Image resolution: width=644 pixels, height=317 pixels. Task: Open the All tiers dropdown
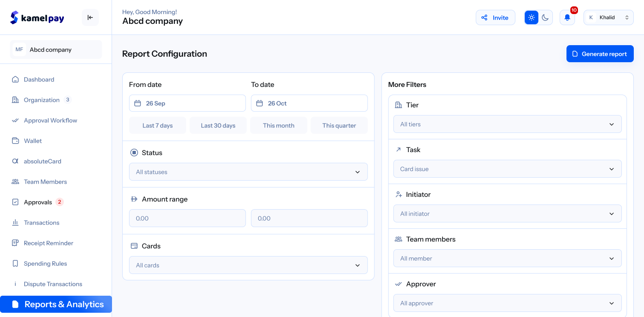click(507, 124)
